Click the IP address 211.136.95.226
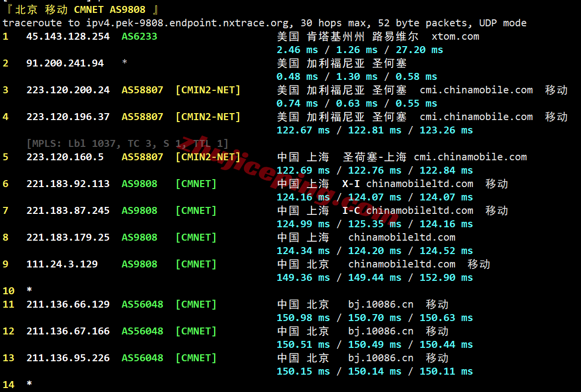Image resolution: width=581 pixels, height=392 pixels. tap(68, 358)
